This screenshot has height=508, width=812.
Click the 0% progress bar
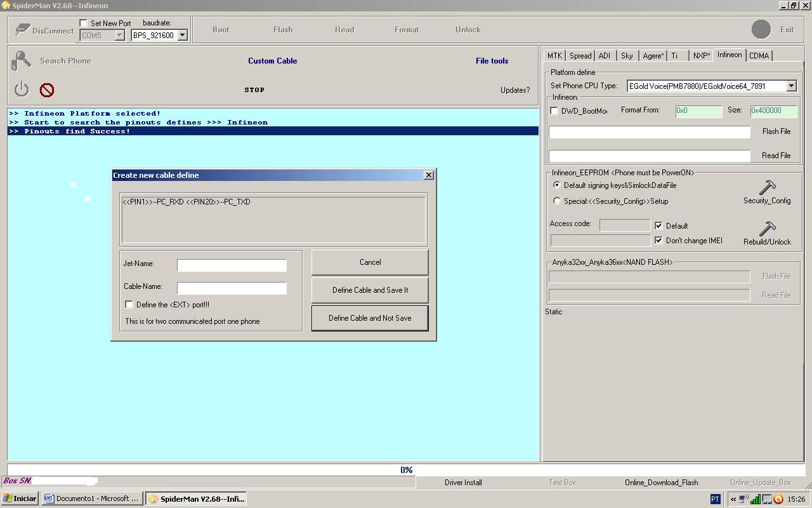point(406,470)
